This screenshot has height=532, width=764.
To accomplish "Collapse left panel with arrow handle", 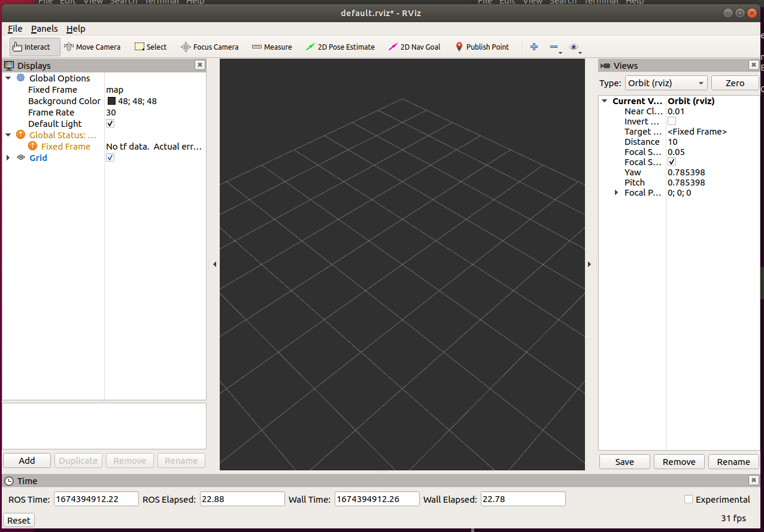I will [x=214, y=264].
